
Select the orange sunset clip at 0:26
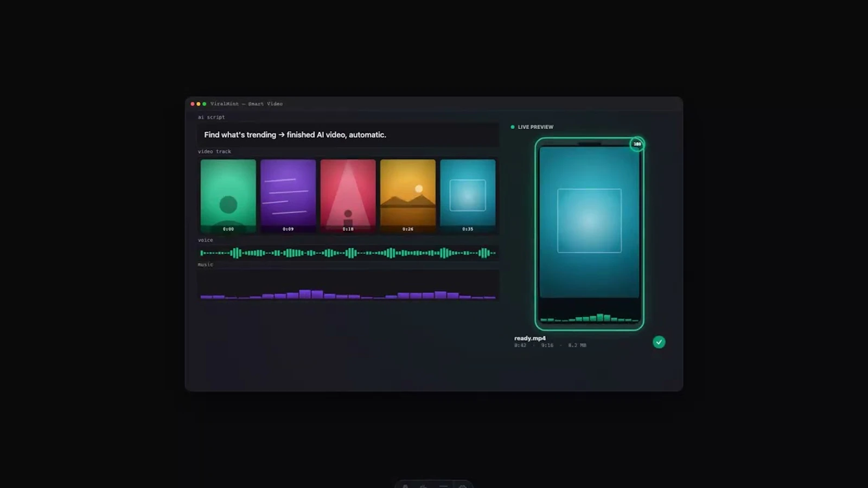coord(408,196)
